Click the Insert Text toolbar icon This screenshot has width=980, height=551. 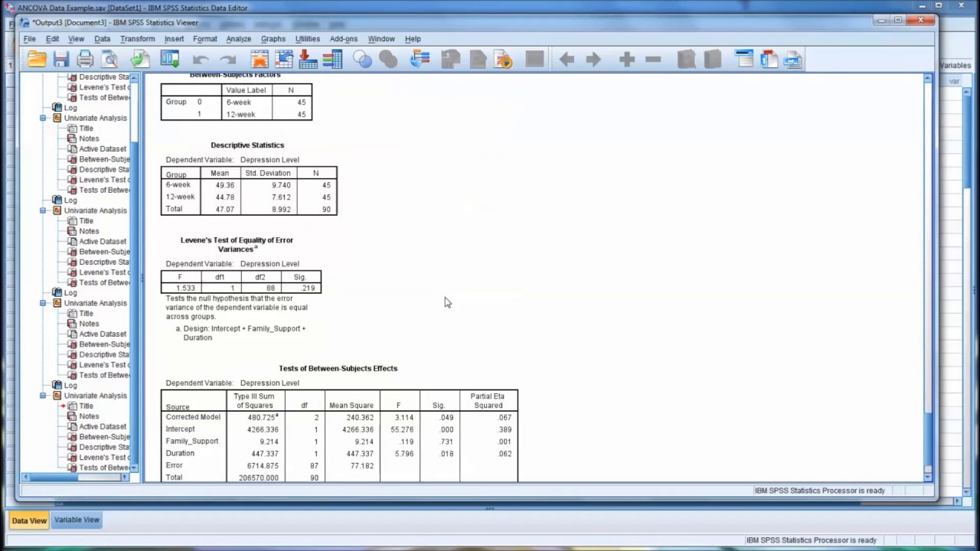pos(793,60)
